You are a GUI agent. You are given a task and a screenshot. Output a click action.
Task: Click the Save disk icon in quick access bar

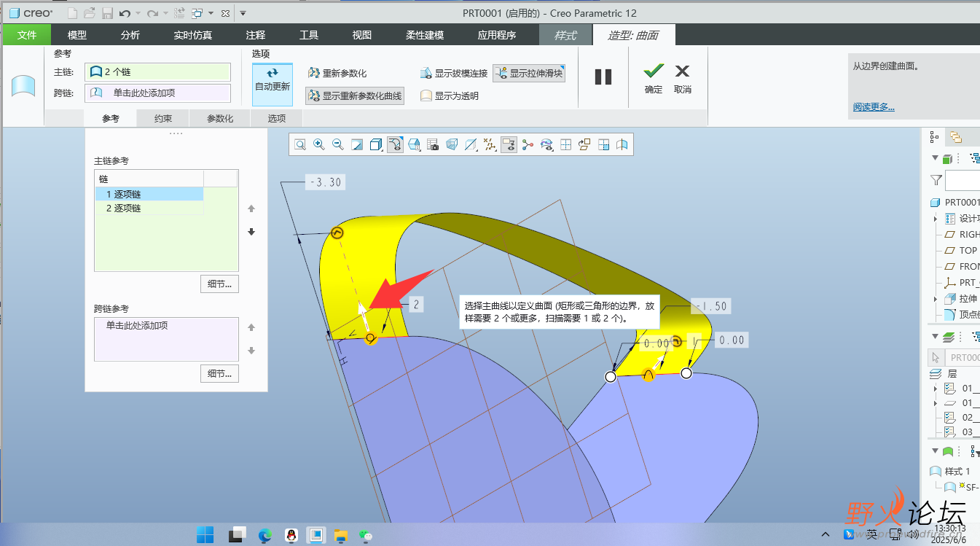click(x=107, y=13)
